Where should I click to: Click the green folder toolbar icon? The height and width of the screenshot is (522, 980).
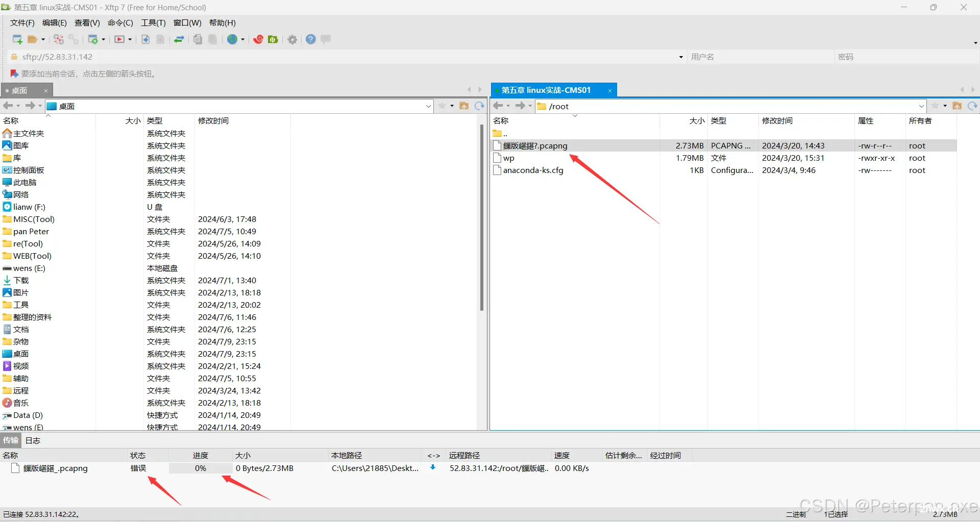click(x=273, y=39)
